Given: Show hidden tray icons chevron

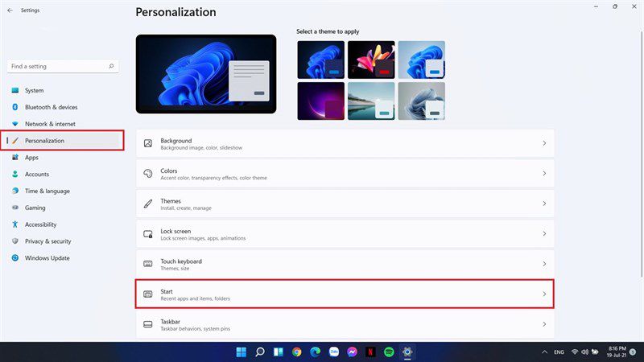Looking at the screenshot, I should [545, 352].
